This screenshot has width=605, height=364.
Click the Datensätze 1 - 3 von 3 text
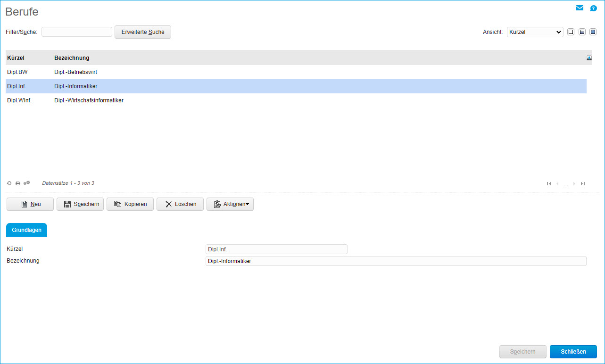[x=68, y=183]
